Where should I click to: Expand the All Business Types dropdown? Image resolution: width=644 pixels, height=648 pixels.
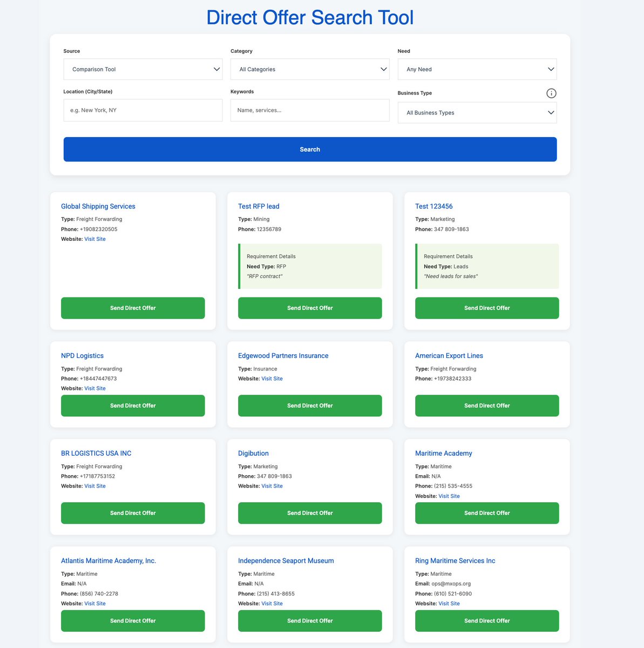pyautogui.click(x=477, y=113)
